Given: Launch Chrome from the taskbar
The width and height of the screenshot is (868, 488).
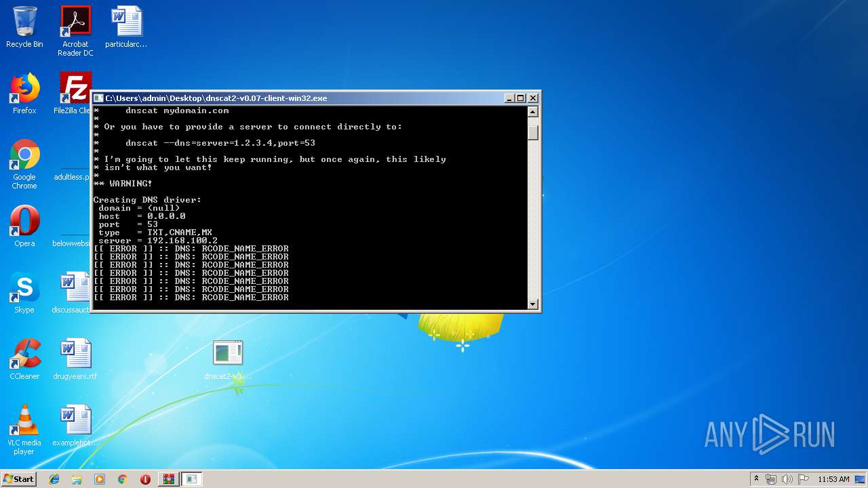Looking at the screenshot, I should pyautogui.click(x=123, y=479).
